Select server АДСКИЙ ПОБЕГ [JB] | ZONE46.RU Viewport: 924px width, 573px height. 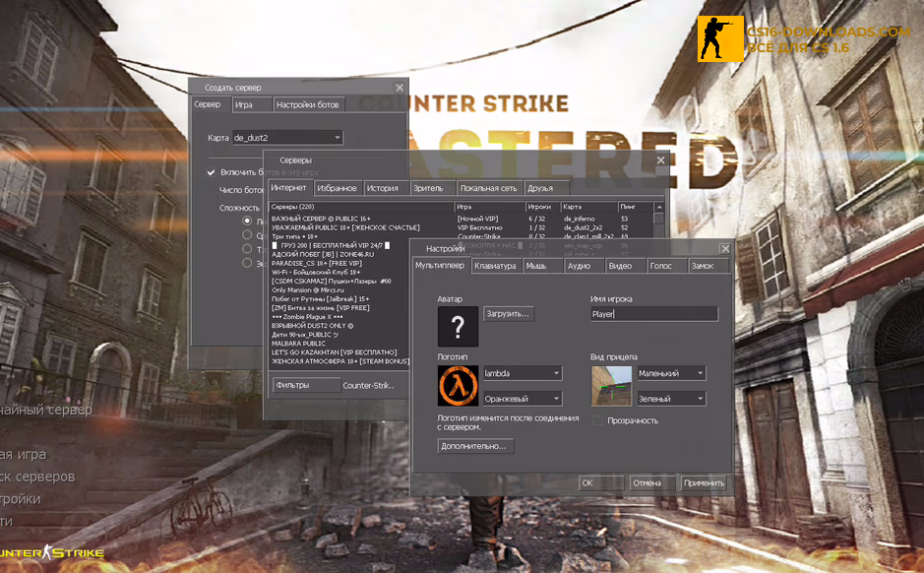323,254
